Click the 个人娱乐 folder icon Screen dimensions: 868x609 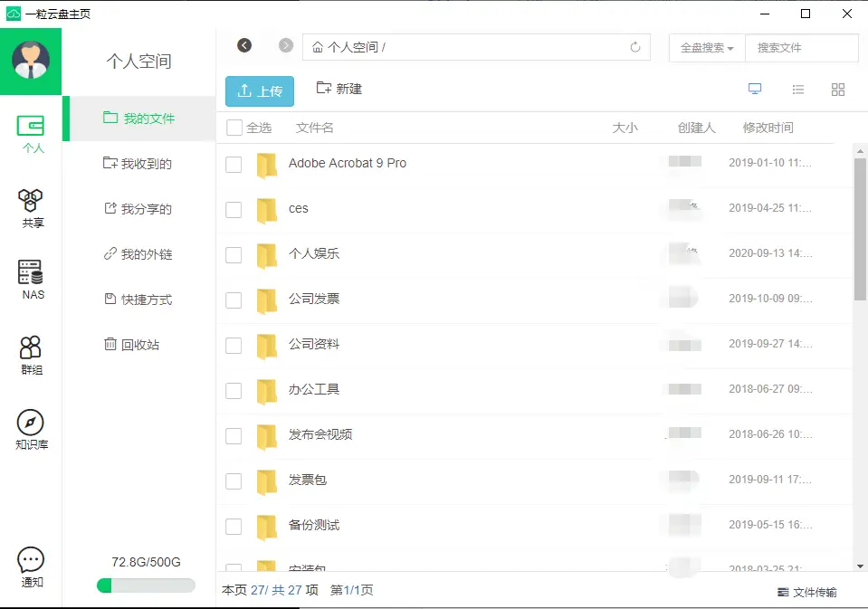266,255
